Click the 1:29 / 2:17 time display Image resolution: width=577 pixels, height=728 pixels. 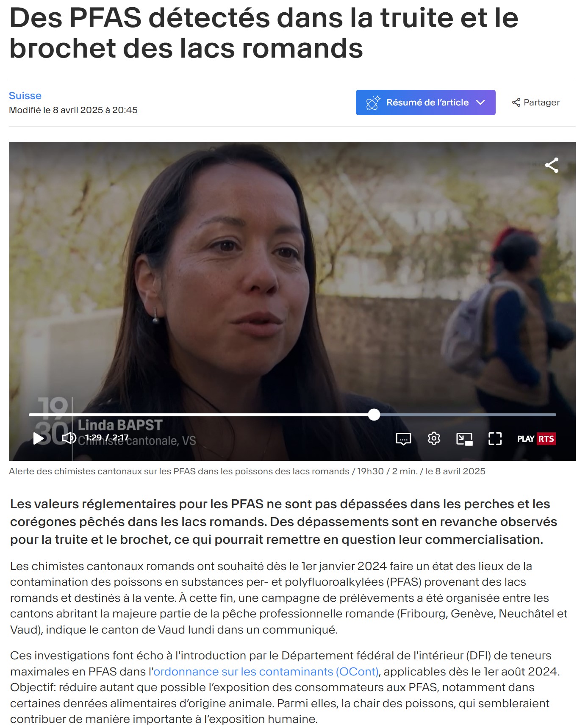point(107,437)
